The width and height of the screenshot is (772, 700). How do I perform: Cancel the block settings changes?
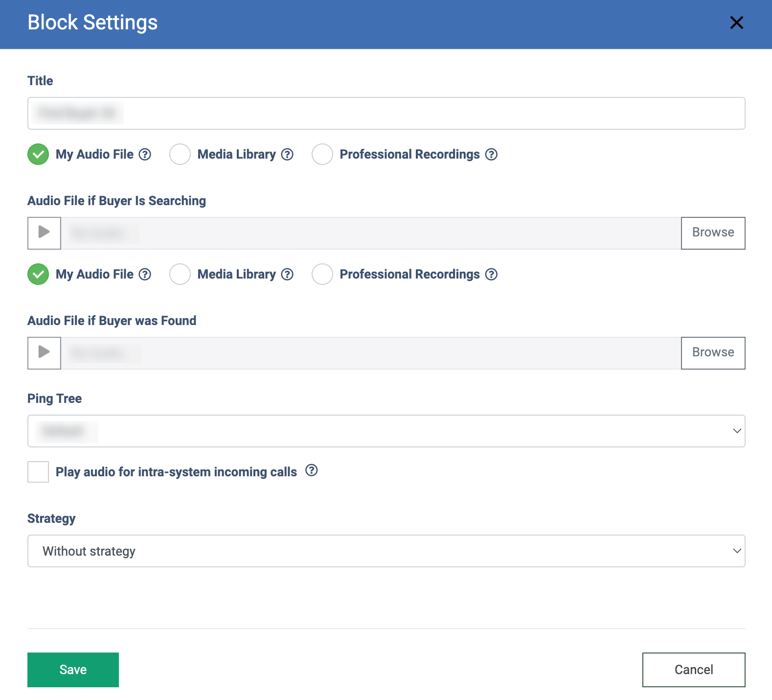tap(693, 670)
